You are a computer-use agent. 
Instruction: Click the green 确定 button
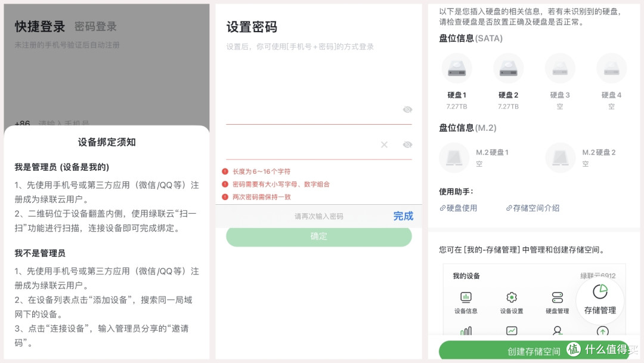click(x=318, y=236)
